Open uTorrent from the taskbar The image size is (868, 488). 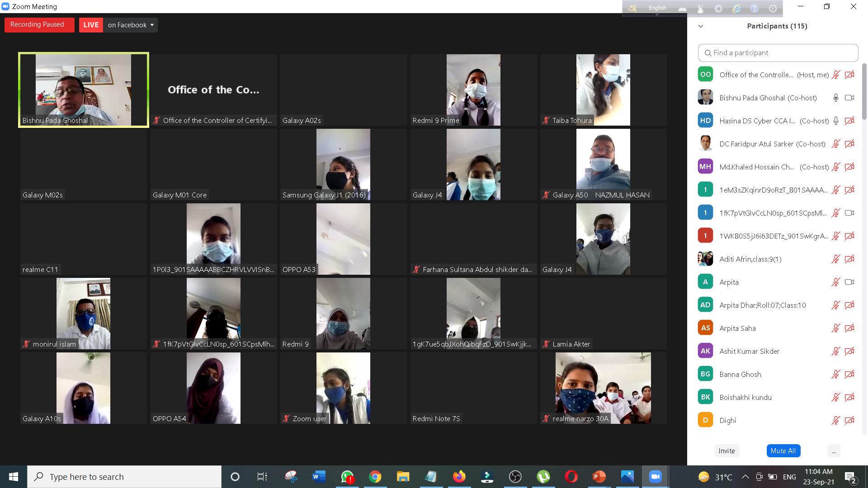pos(543,477)
